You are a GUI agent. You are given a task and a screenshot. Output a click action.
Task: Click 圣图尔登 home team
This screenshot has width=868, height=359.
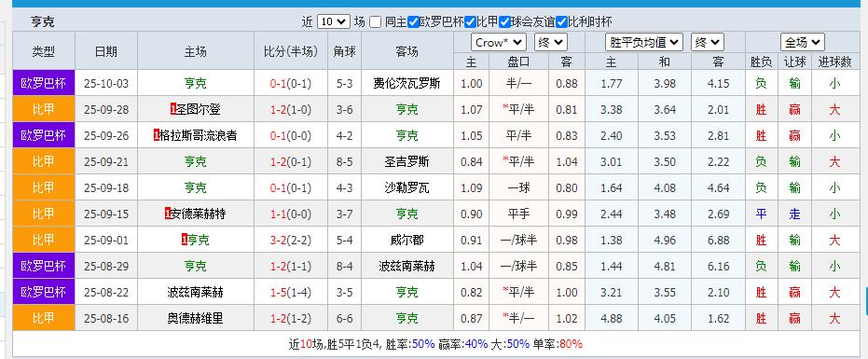[199, 110]
